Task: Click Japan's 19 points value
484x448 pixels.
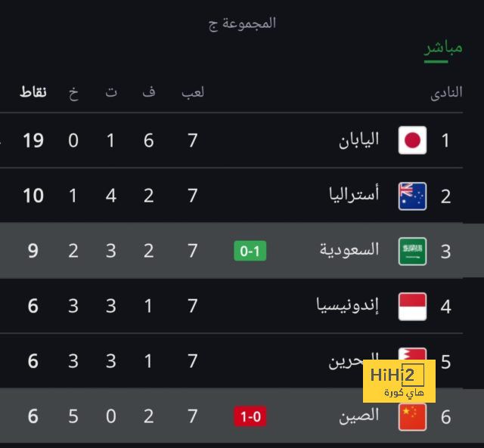Action: pyautogui.click(x=33, y=141)
